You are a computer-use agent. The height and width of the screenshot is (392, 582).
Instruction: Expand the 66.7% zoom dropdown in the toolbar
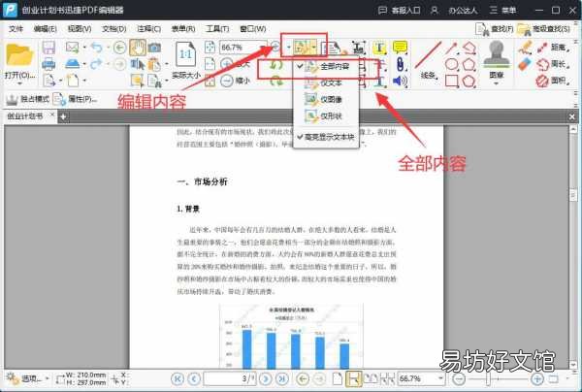pos(263,48)
